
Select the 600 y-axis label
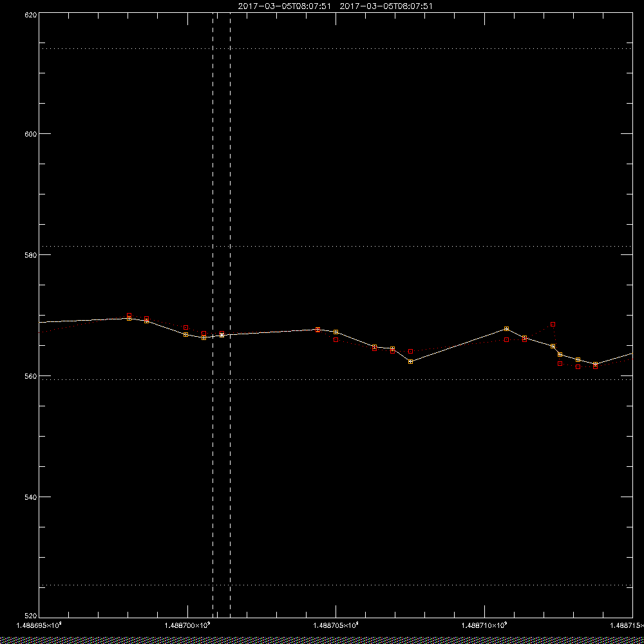point(30,134)
